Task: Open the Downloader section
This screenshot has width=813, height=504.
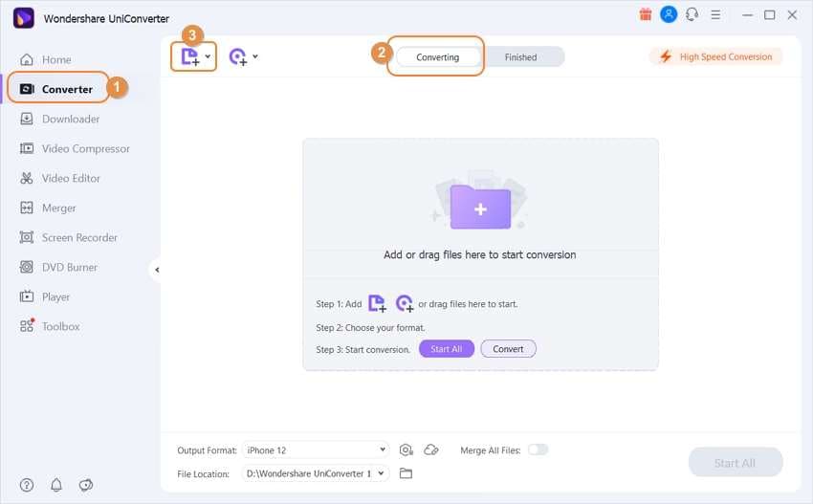Action: pyautogui.click(x=59, y=119)
